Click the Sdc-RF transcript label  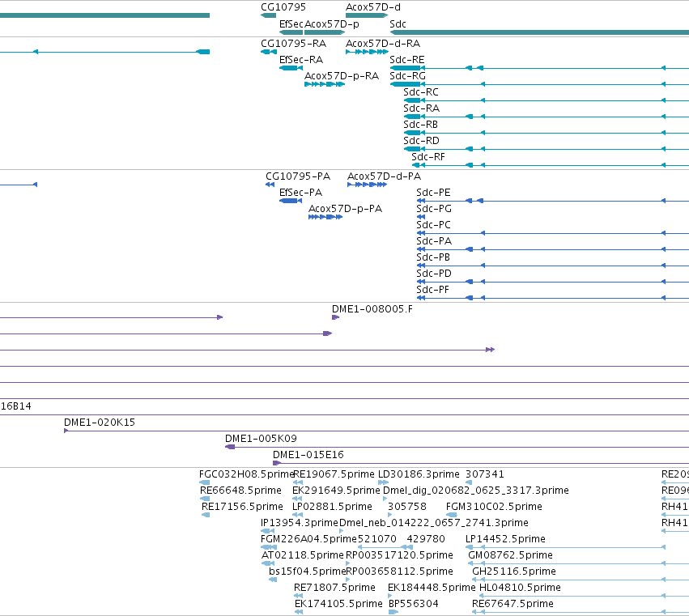click(x=428, y=157)
